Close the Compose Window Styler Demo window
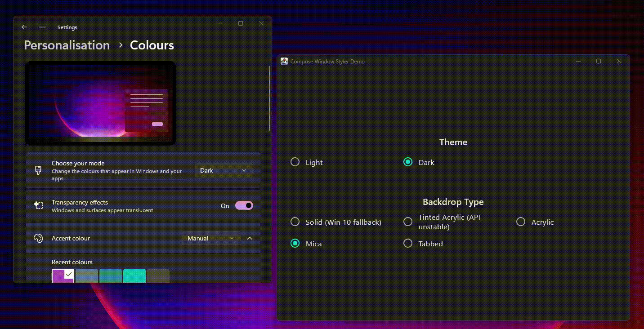 (x=619, y=61)
